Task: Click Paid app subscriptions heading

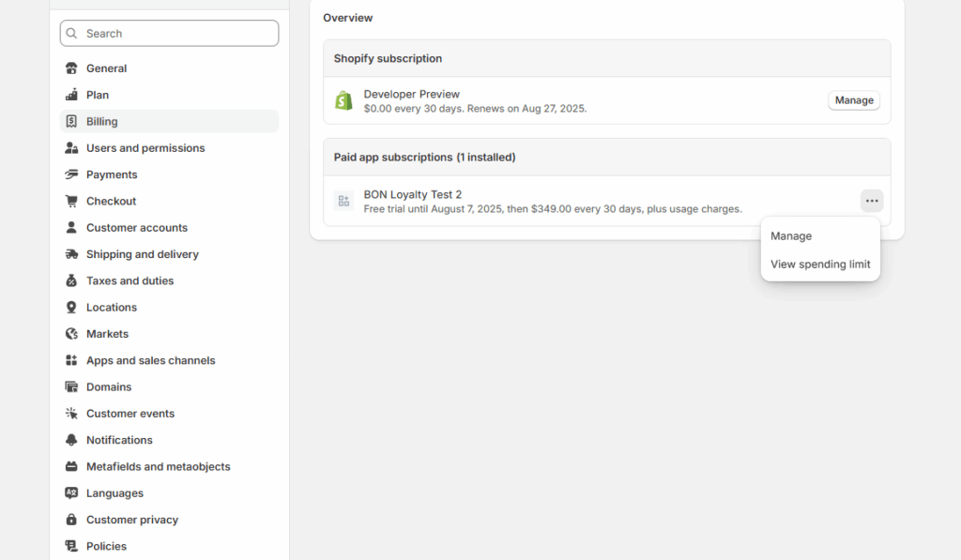Action: pos(425,157)
